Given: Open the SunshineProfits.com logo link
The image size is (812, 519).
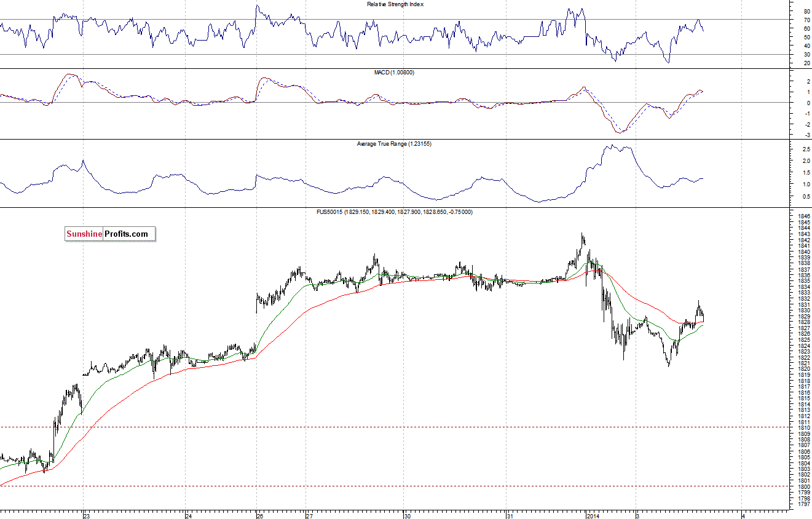Looking at the screenshot, I should pos(110,234).
